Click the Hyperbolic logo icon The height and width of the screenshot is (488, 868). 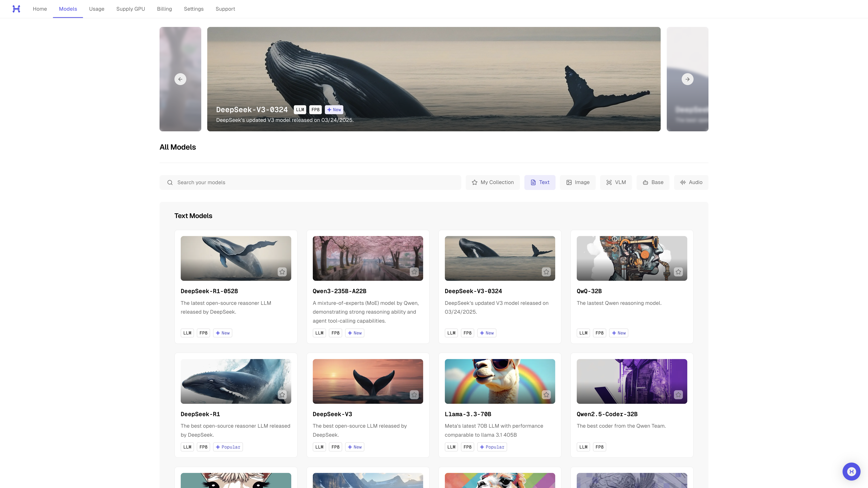tap(16, 9)
